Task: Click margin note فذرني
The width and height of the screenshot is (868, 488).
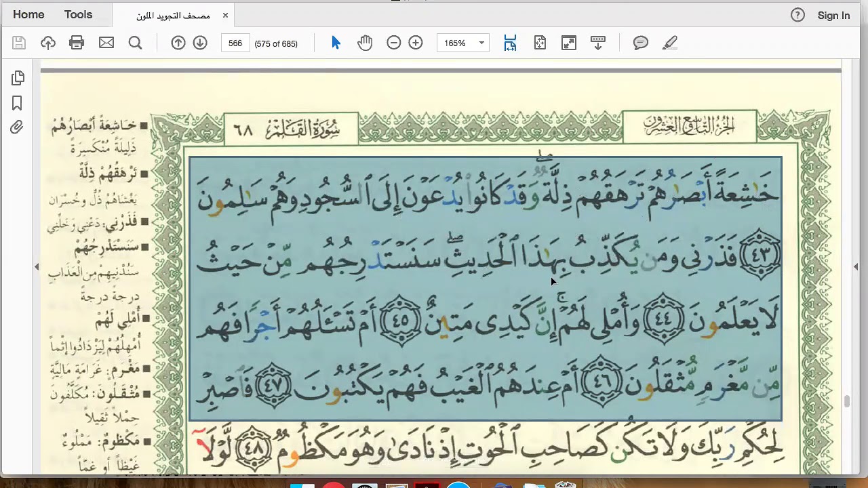Action: pyautogui.click(x=121, y=221)
